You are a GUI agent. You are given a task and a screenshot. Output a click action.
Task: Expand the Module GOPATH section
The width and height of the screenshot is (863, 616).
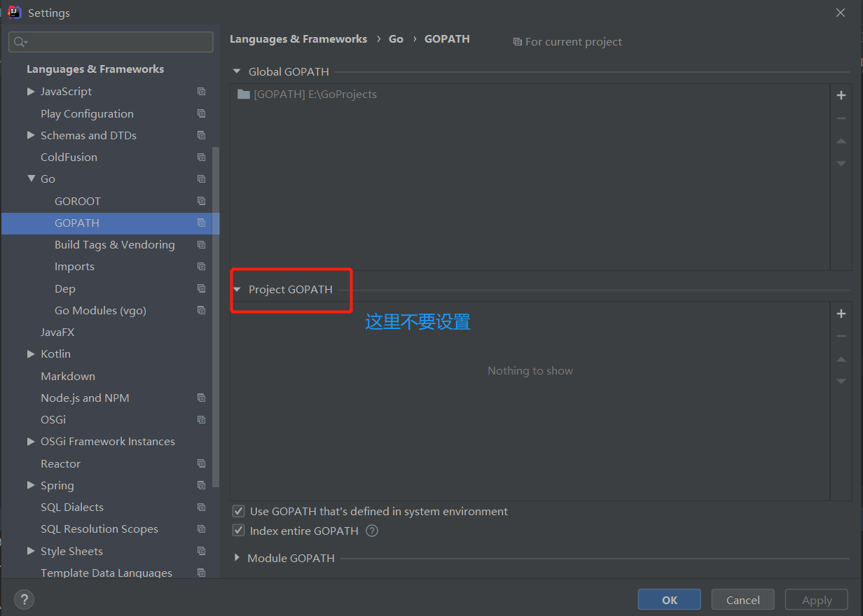[238, 558]
